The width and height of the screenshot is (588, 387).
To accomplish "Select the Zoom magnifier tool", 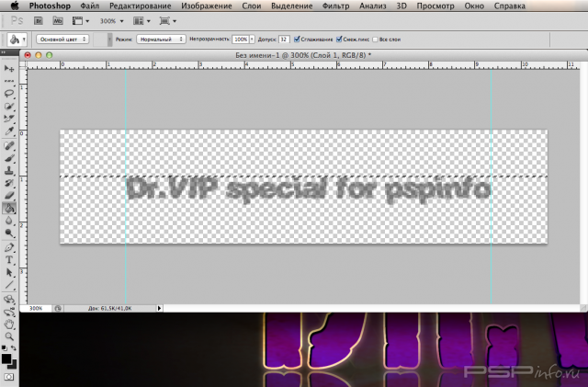I will tap(9, 336).
